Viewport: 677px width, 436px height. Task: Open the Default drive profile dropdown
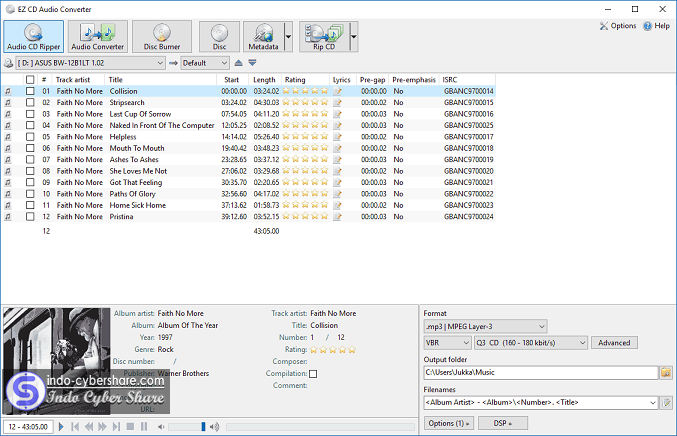coord(205,63)
